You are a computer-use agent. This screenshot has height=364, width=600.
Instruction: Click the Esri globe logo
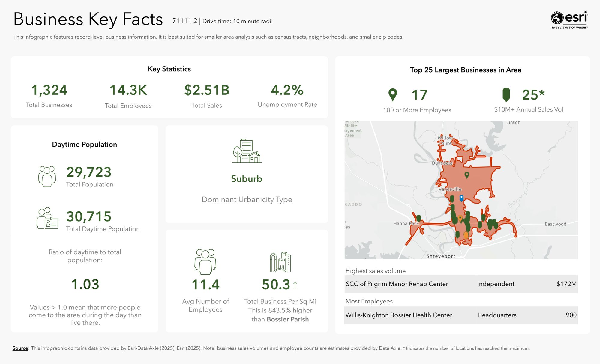pyautogui.click(x=557, y=18)
